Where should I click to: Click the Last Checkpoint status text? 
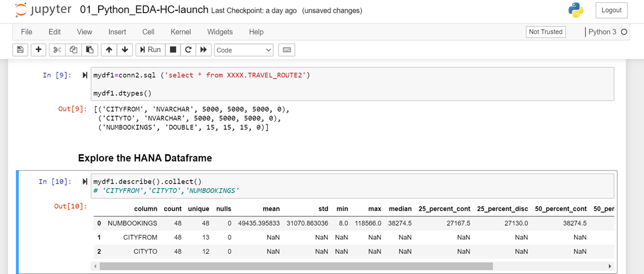pyautogui.click(x=254, y=11)
